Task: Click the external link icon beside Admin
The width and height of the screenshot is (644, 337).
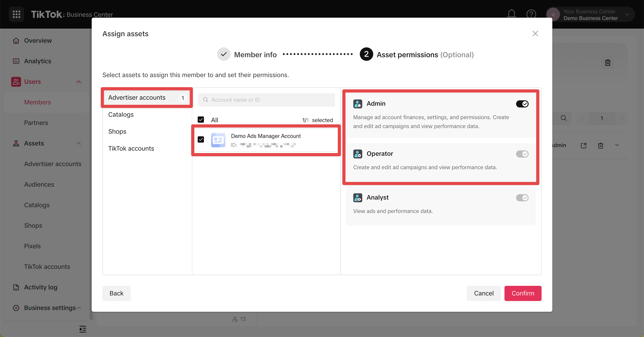Action: tap(583, 146)
